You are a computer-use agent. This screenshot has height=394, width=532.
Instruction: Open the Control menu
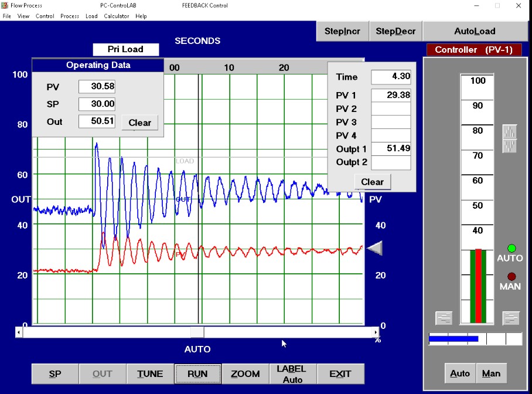(x=45, y=16)
